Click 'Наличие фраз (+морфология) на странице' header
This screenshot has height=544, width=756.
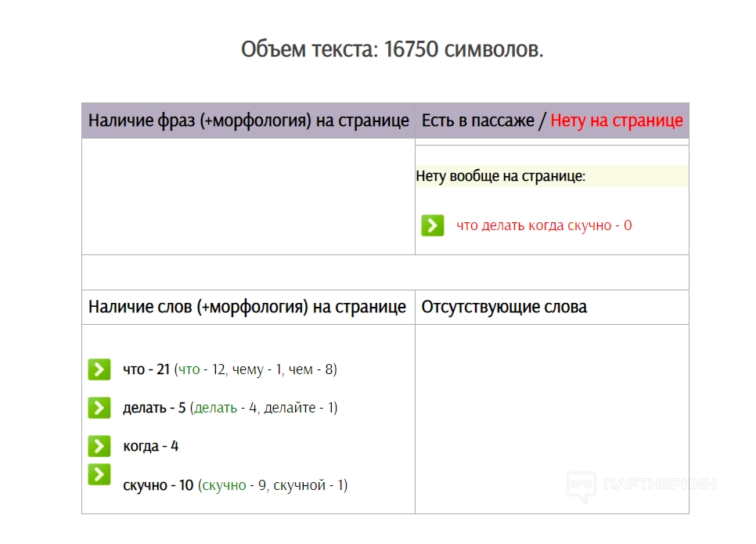(x=248, y=120)
